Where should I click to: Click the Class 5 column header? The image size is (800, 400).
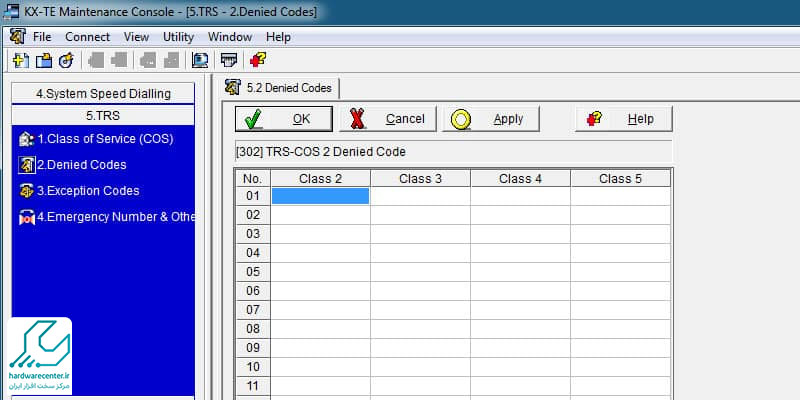click(620, 179)
